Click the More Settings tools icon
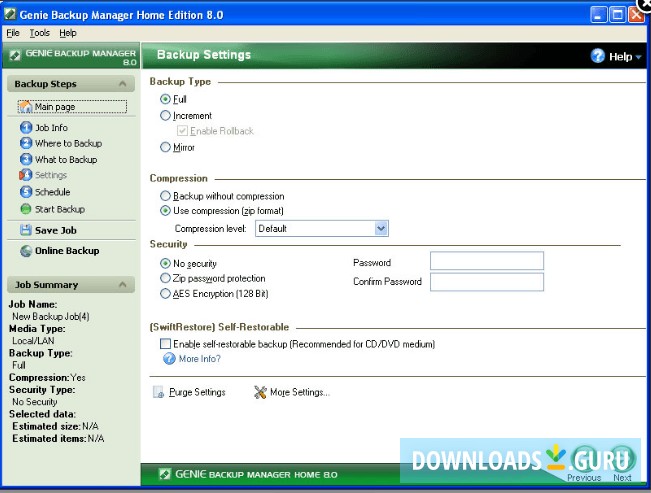The width and height of the screenshot is (651, 493). pos(260,392)
